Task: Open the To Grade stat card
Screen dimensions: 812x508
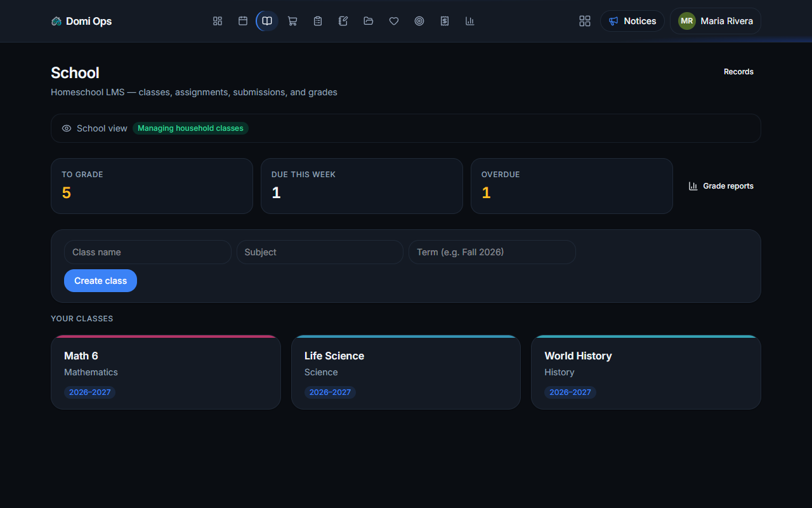Action: [152, 186]
